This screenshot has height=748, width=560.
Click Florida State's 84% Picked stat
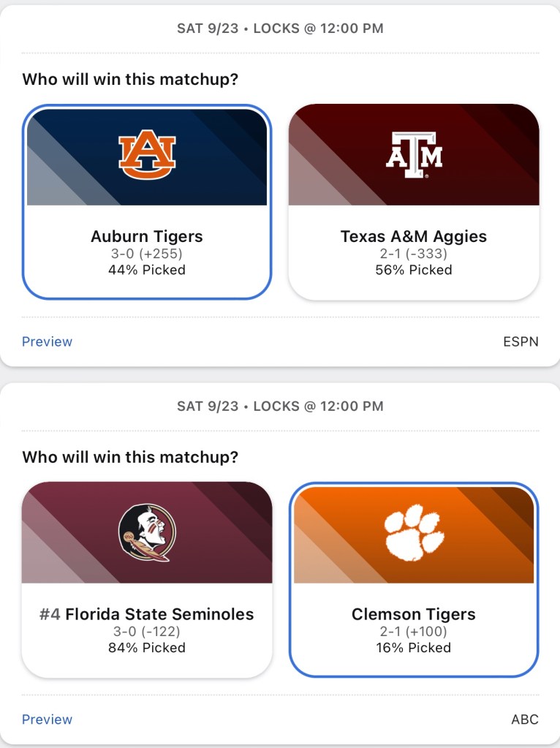[147, 648]
